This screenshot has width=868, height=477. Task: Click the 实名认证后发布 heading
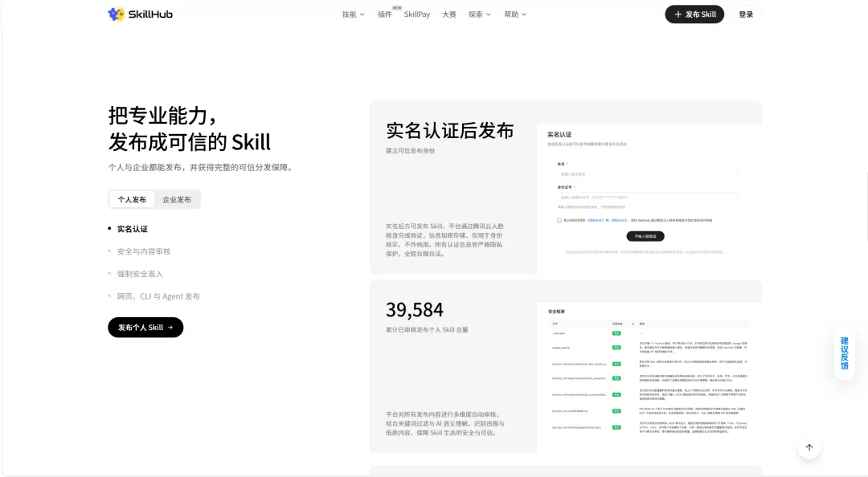(450, 131)
